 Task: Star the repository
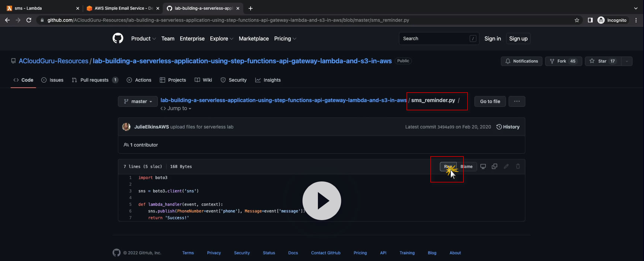pos(603,61)
